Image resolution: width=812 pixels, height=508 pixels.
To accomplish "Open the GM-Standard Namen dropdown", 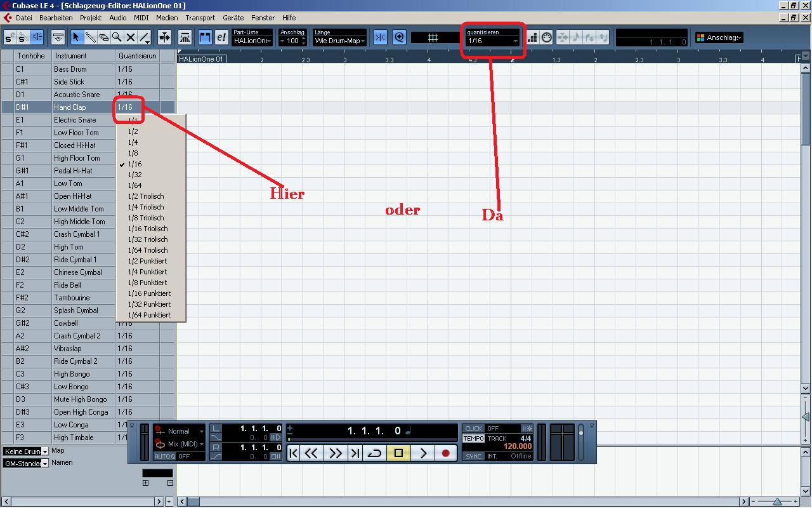I will click(x=26, y=464).
